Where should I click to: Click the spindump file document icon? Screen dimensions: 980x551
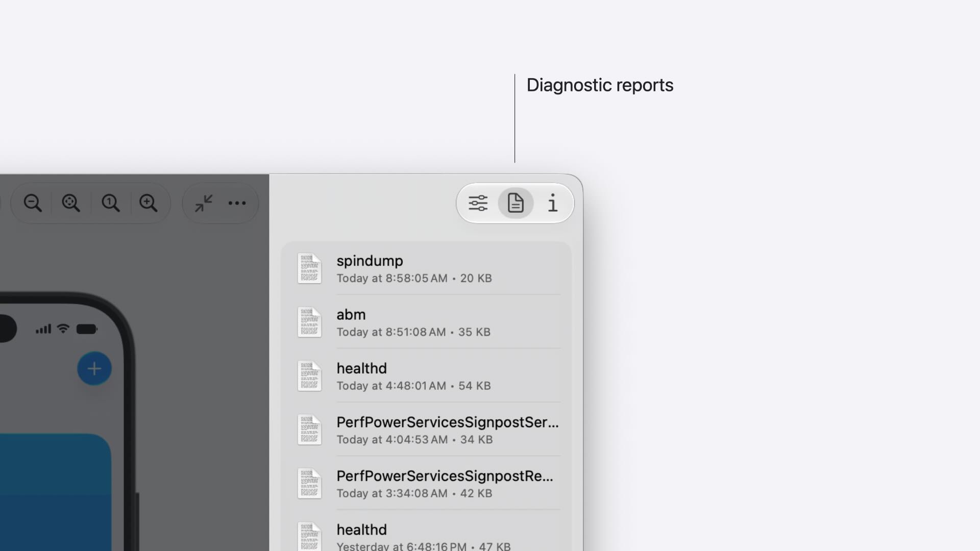pyautogui.click(x=309, y=268)
